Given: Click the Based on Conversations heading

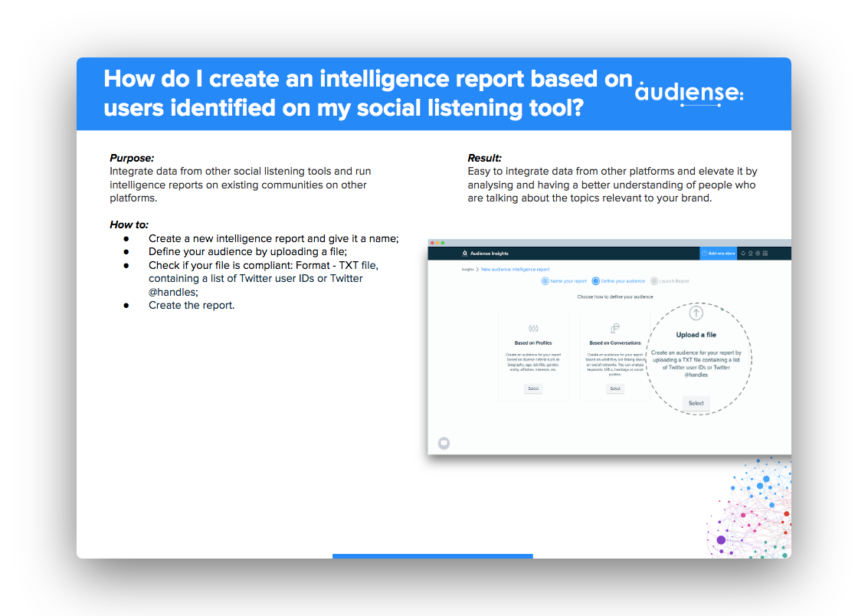Looking at the screenshot, I should click(615, 343).
